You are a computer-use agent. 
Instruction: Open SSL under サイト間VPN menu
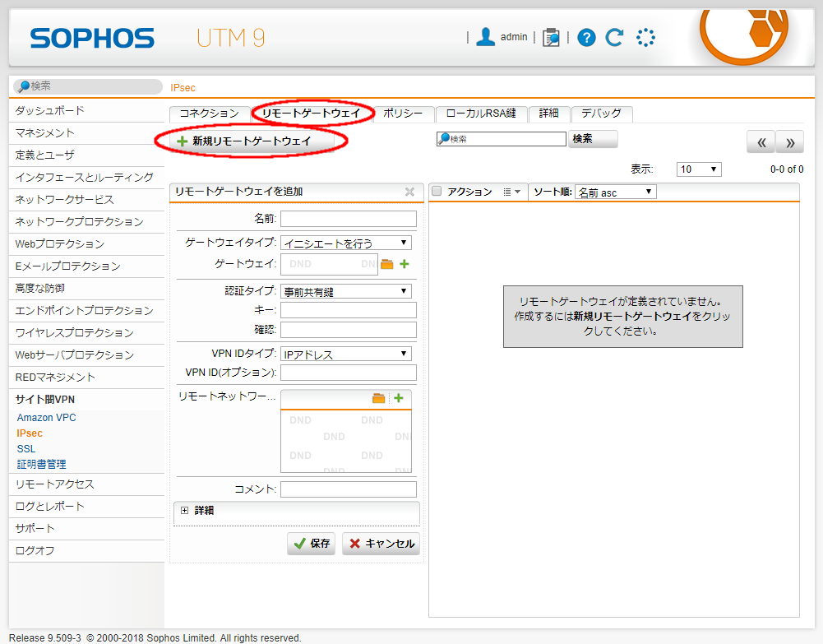(x=26, y=449)
